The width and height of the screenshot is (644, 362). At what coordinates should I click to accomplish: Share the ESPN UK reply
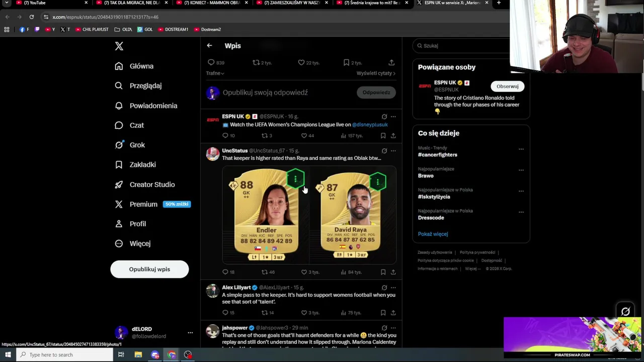coord(393,136)
